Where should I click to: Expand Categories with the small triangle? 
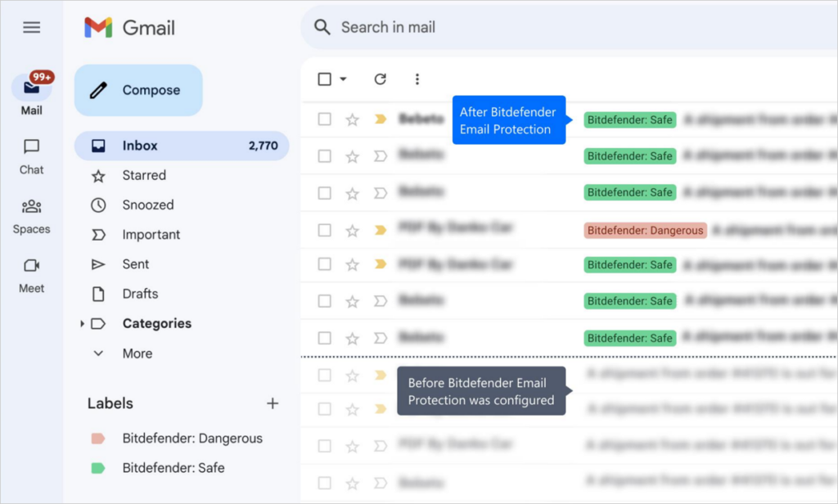[x=82, y=324]
